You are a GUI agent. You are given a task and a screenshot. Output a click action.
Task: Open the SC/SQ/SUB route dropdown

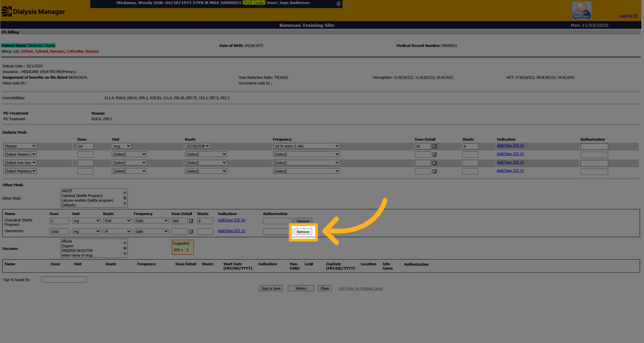point(197,146)
